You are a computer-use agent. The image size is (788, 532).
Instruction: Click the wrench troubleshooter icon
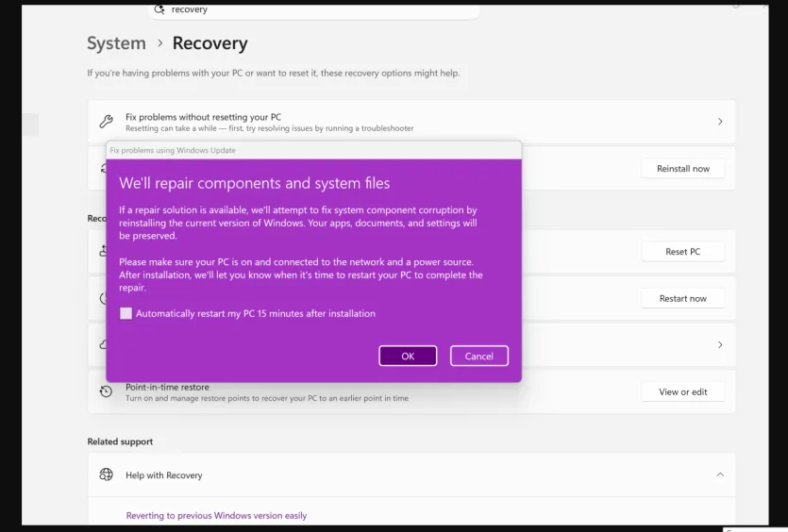click(x=106, y=122)
